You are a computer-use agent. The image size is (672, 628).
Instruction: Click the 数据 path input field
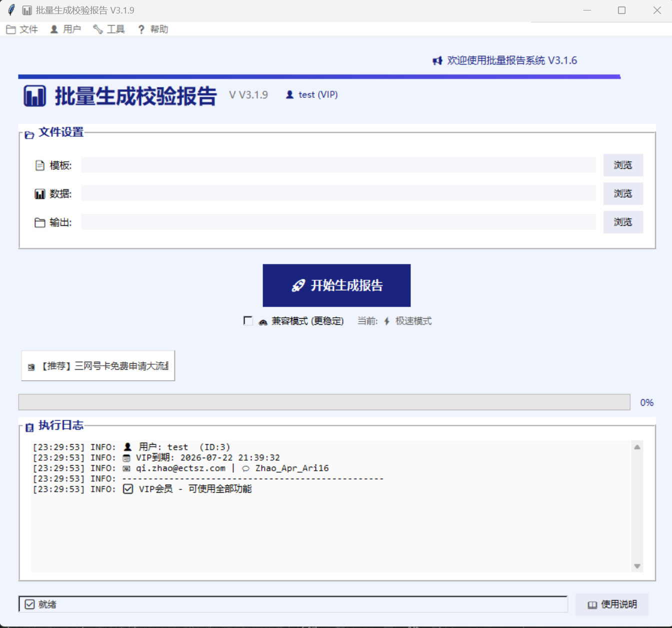click(338, 193)
